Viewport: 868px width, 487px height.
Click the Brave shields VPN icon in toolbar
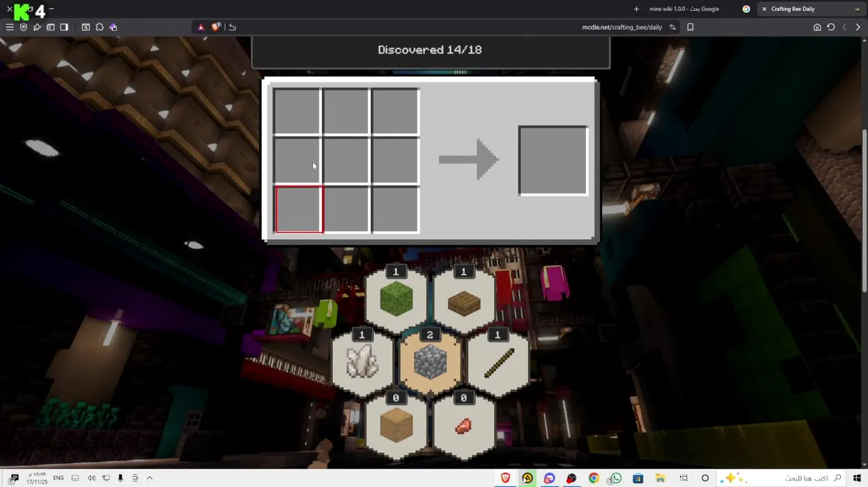24,27
